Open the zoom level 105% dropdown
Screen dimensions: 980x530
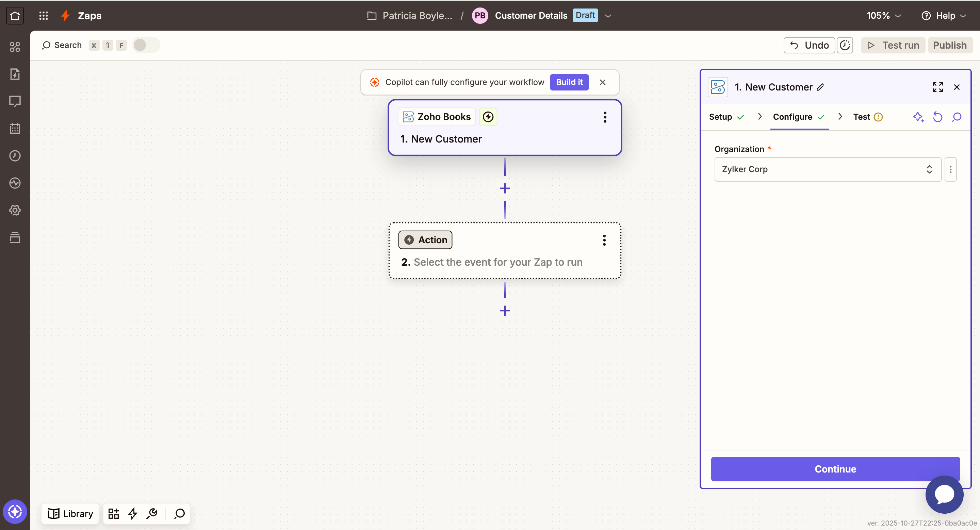click(x=883, y=16)
